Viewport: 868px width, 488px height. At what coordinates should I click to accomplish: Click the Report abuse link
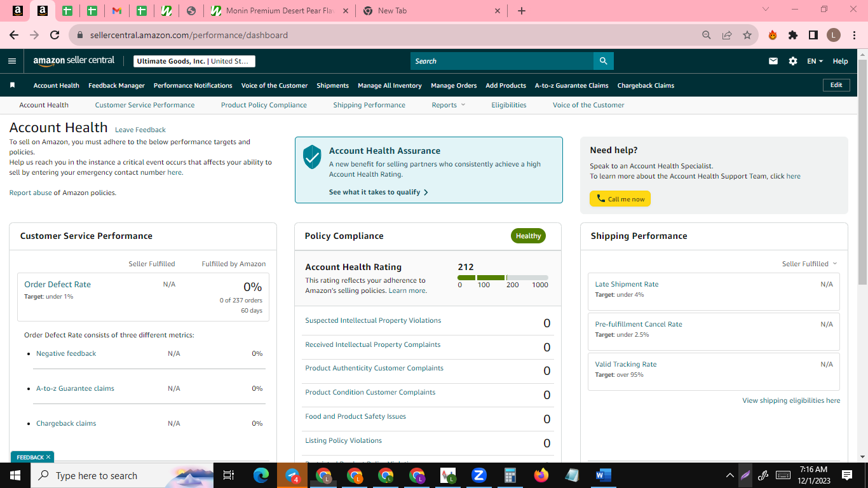[x=31, y=193]
